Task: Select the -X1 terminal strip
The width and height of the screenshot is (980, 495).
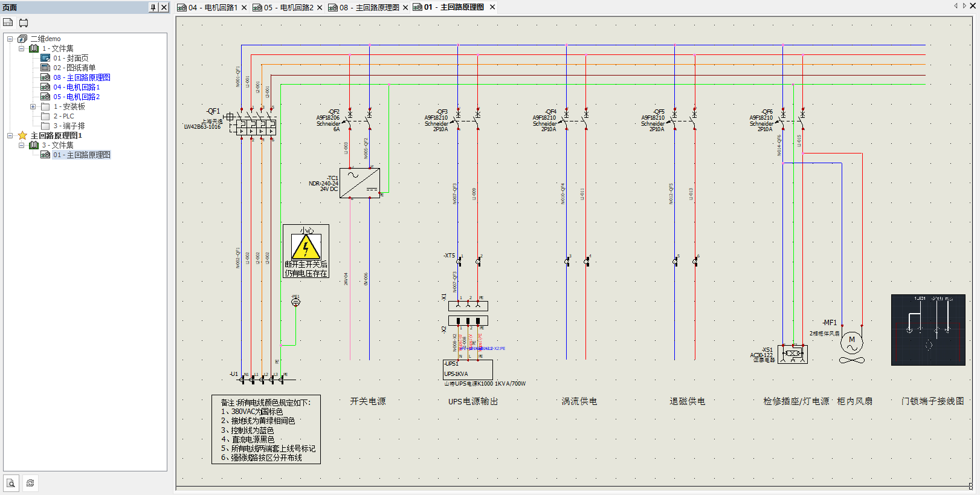Action: click(468, 306)
